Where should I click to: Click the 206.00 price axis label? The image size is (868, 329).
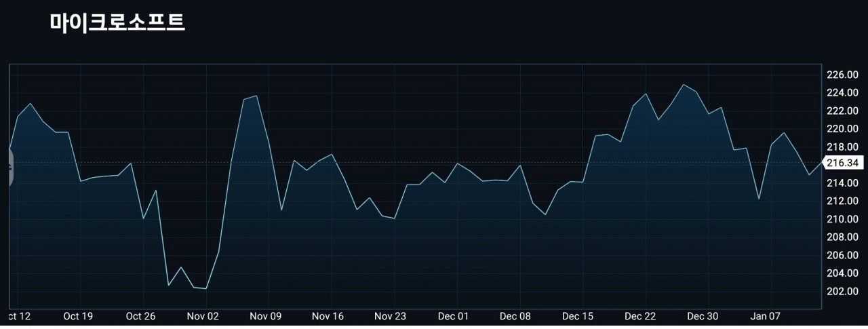(843, 255)
